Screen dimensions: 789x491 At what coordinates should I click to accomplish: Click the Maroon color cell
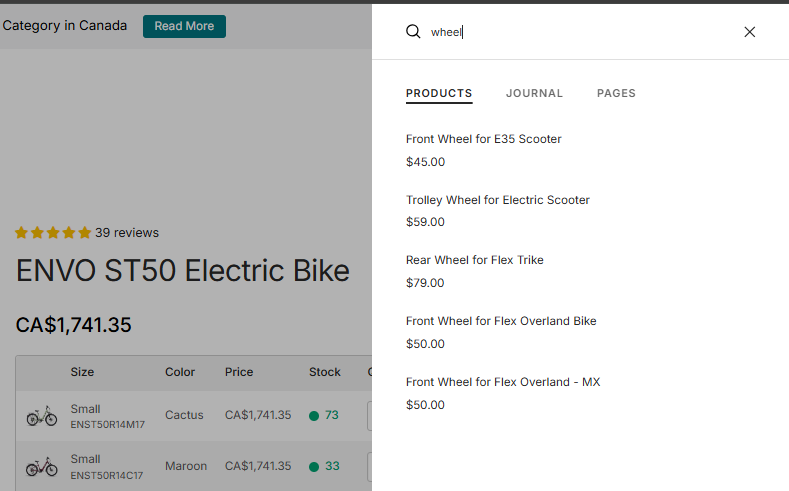coord(186,466)
